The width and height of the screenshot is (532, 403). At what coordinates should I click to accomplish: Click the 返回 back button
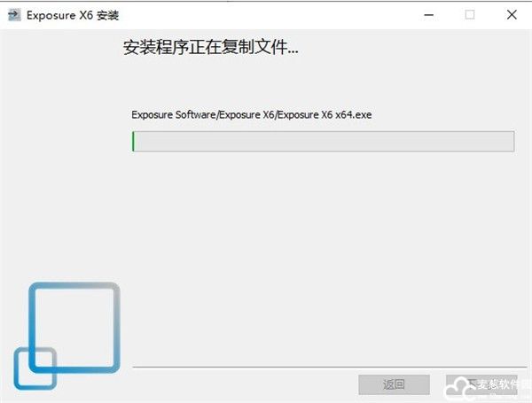(394, 384)
